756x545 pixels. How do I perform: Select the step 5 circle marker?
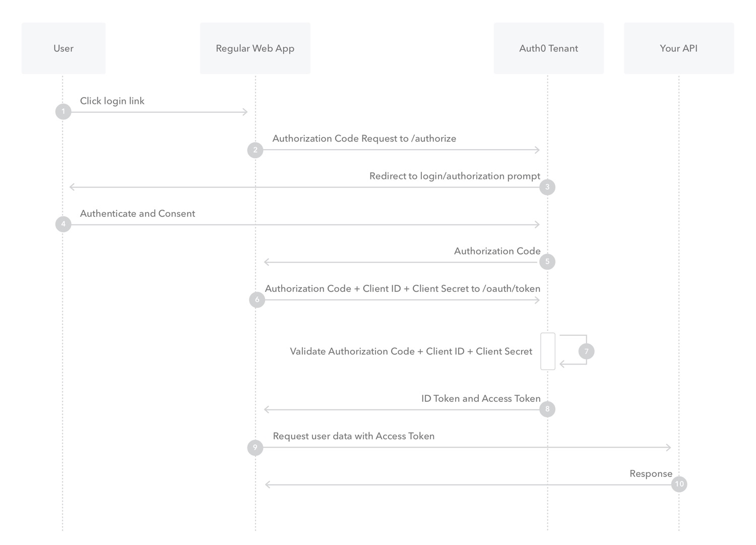point(547,262)
